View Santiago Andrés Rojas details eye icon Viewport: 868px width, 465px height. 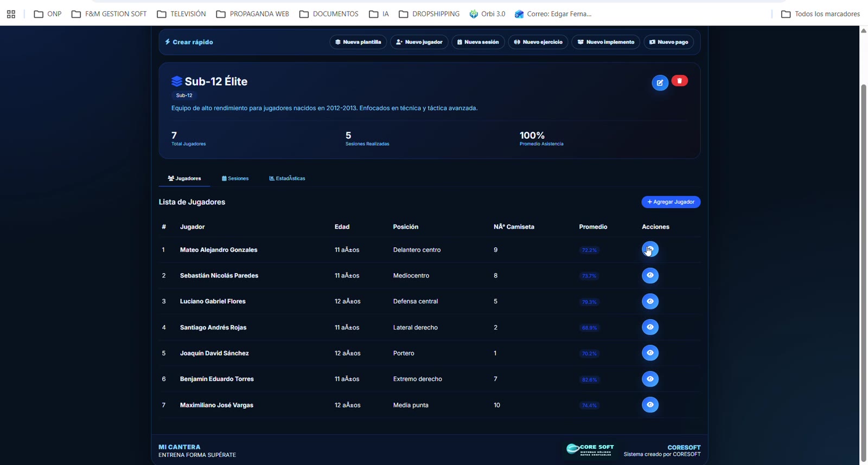point(650,327)
